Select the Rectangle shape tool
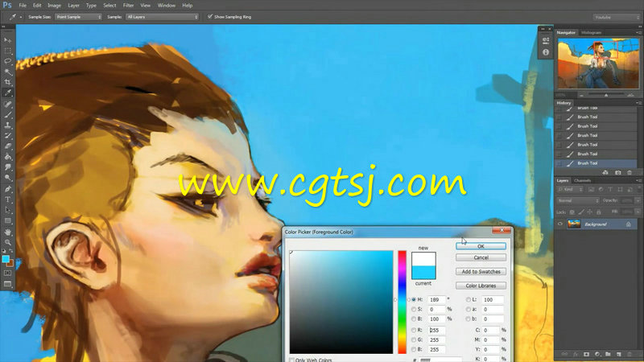This screenshot has width=644, height=362. [7, 220]
